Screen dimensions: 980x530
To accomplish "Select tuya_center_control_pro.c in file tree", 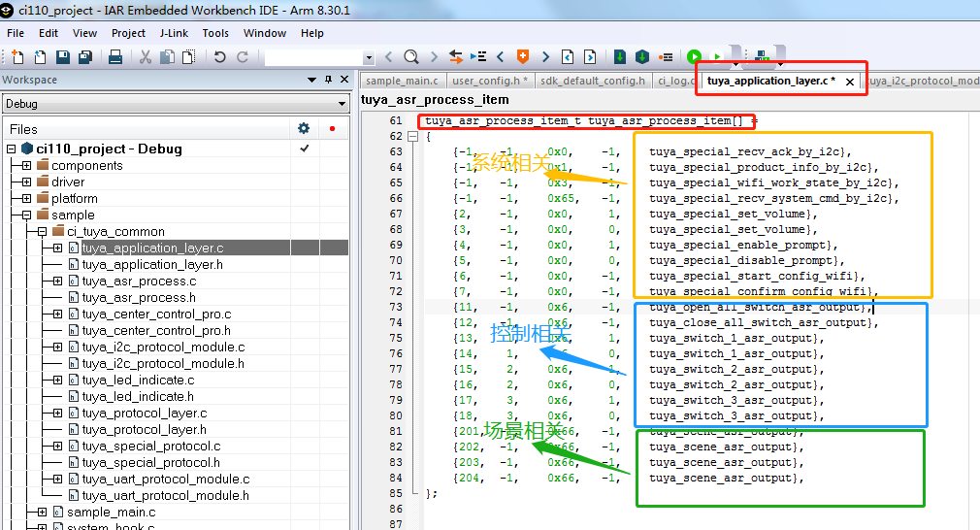I will tap(156, 314).
